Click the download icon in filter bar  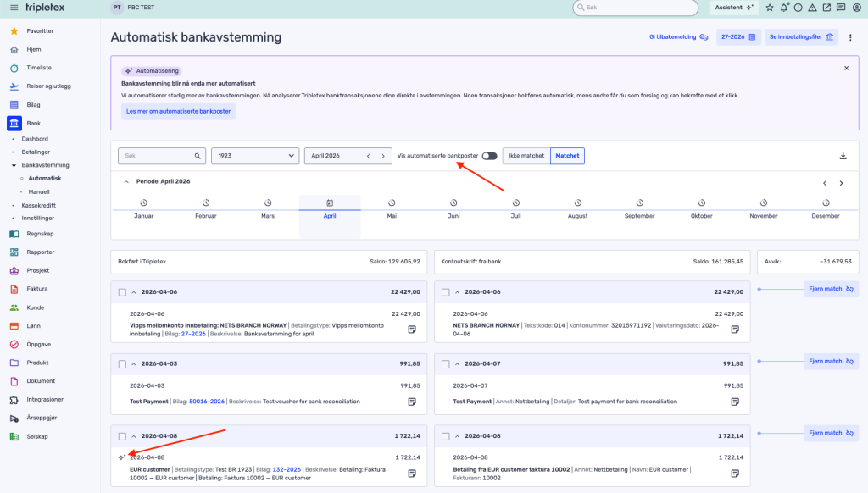843,156
